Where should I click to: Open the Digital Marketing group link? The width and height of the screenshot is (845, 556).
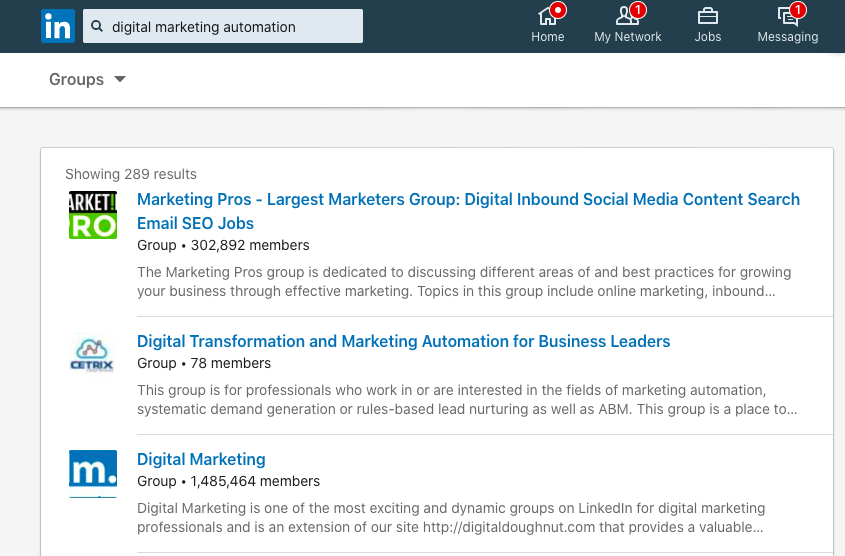[x=201, y=459]
